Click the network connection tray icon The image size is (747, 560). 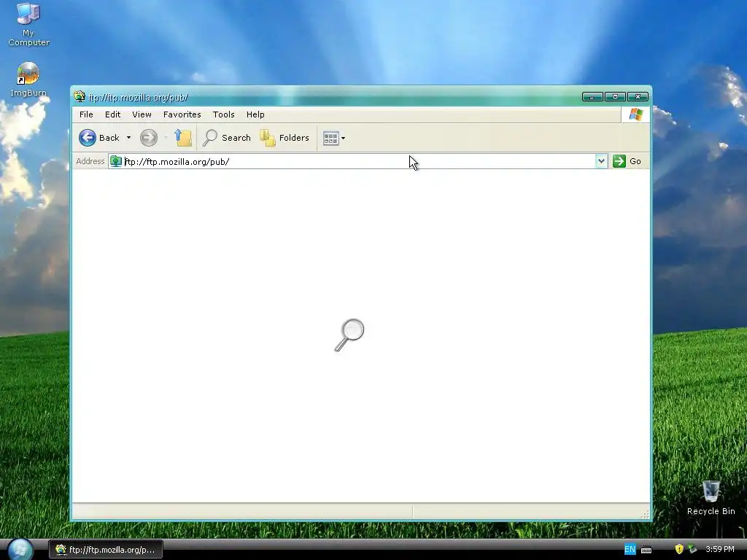[x=692, y=549]
